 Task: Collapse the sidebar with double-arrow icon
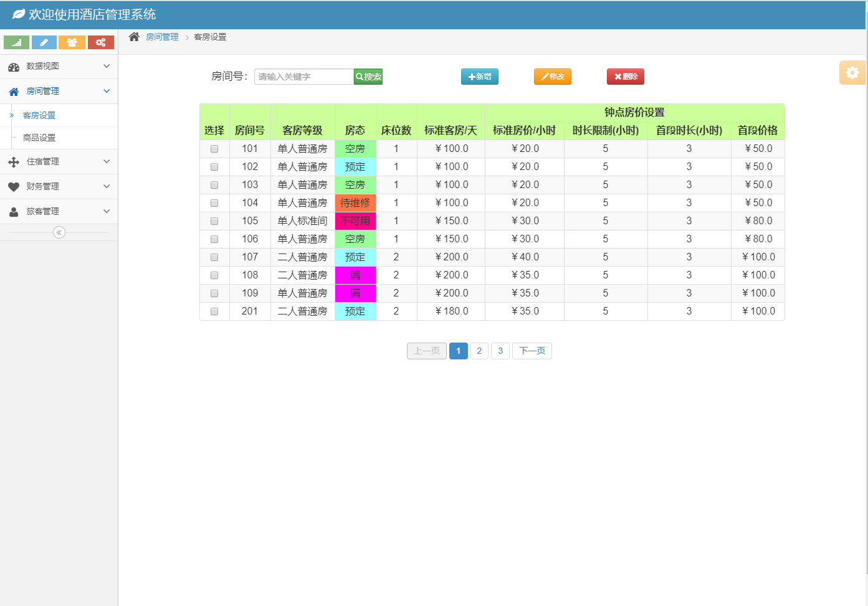[59, 232]
